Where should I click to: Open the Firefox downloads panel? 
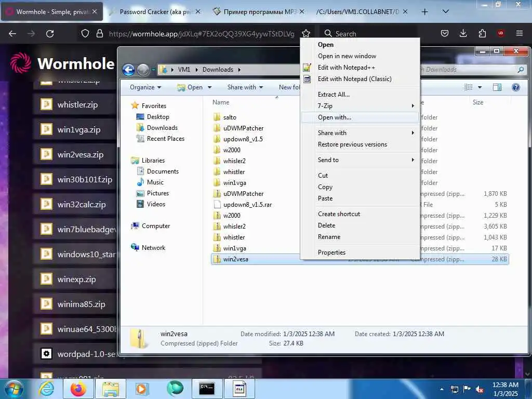pyautogui.click(x=463, y=33)
